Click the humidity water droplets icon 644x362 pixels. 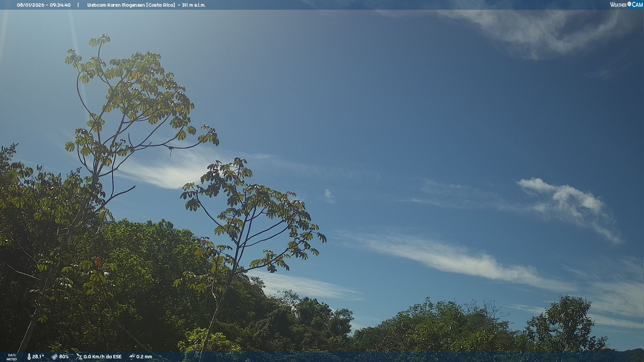click(x=54, y=357)
